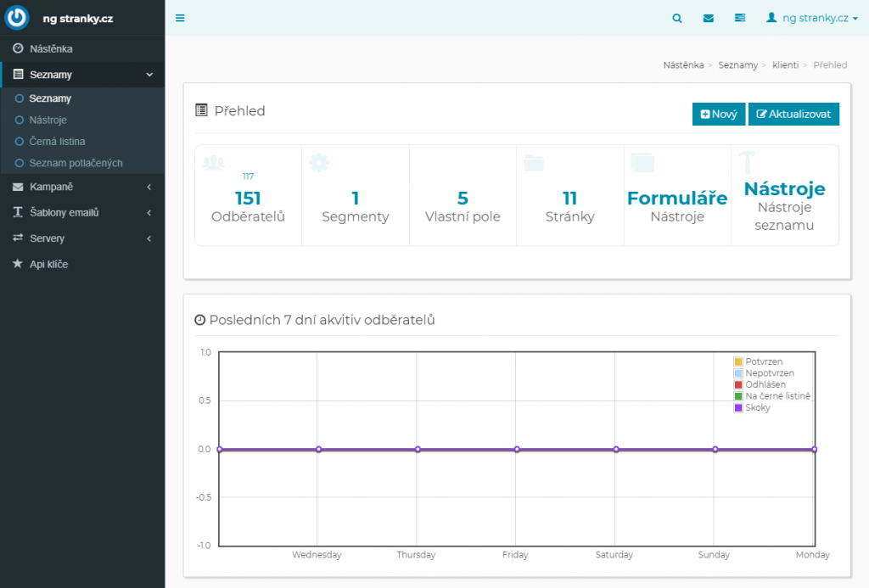869x588 pixels.
Task: Click the hamburger menu icon in top bar
Action: pyautogui.click(x=180, y=18)
